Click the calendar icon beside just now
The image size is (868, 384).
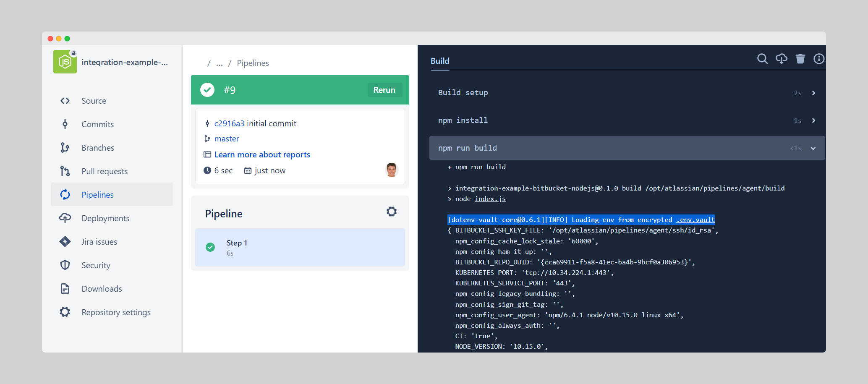248,170
